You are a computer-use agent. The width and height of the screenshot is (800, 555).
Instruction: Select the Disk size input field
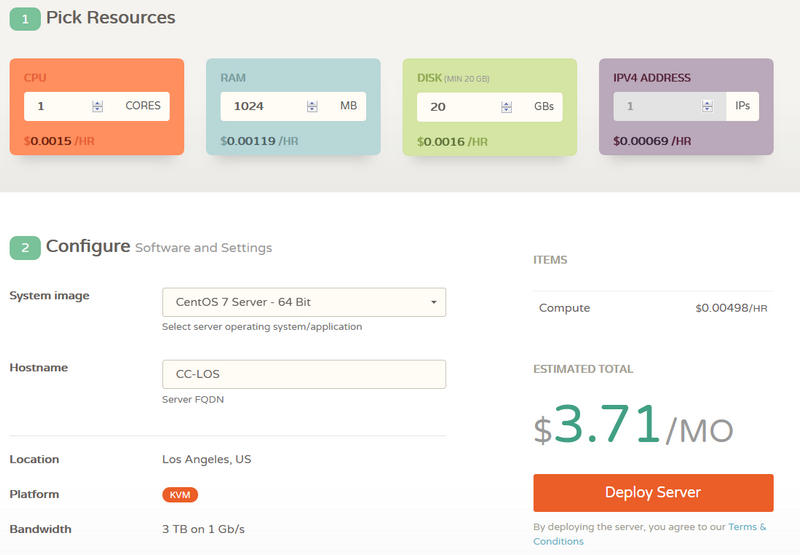[458, 106]
